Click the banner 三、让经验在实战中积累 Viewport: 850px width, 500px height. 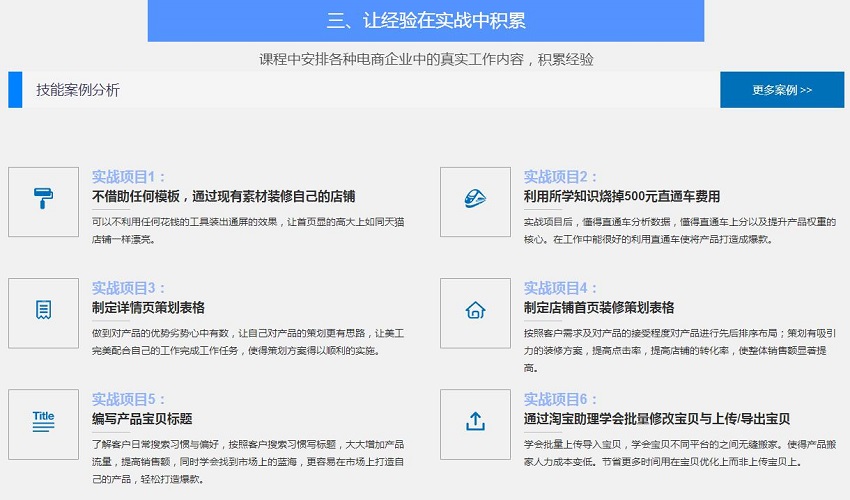tap(426, 21)
